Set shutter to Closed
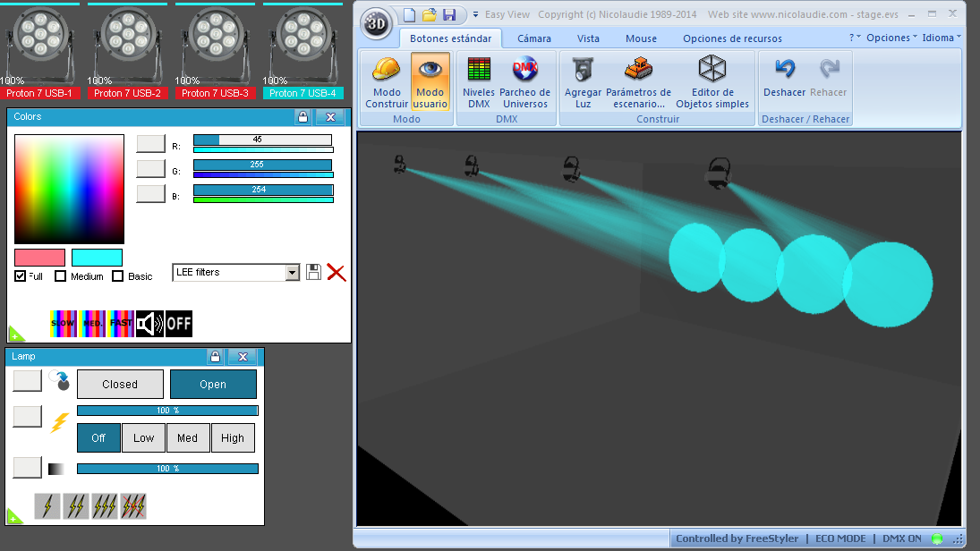This screenshot has width=980, height=551. (120, 385)
